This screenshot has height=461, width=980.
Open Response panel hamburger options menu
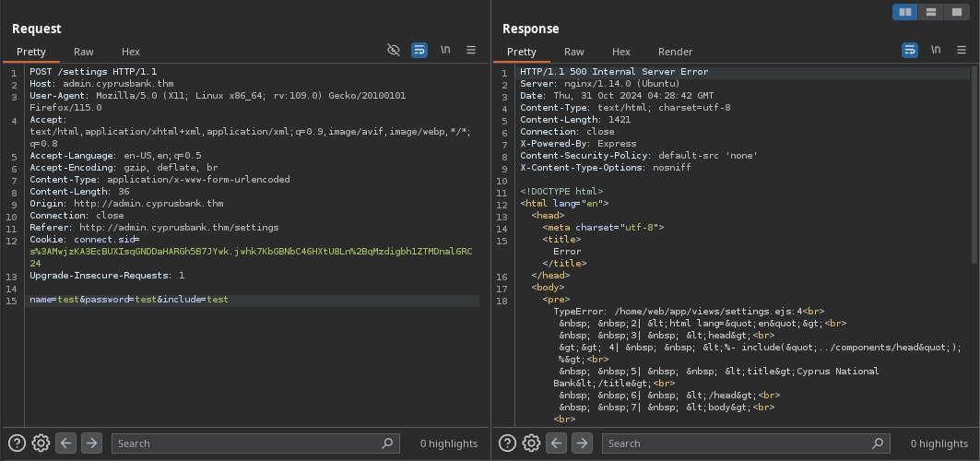[962, 50]
